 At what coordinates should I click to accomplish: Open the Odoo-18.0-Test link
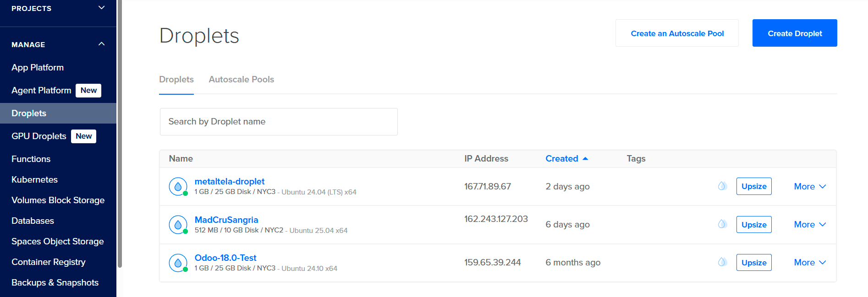click(x=225, y=258)
